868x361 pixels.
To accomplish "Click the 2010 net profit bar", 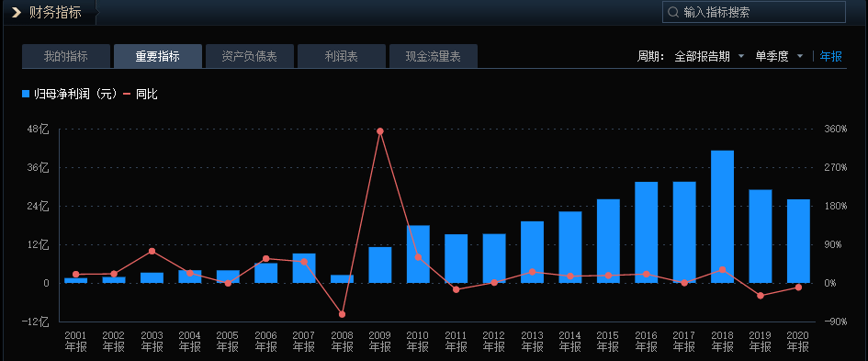I will 418,254.
